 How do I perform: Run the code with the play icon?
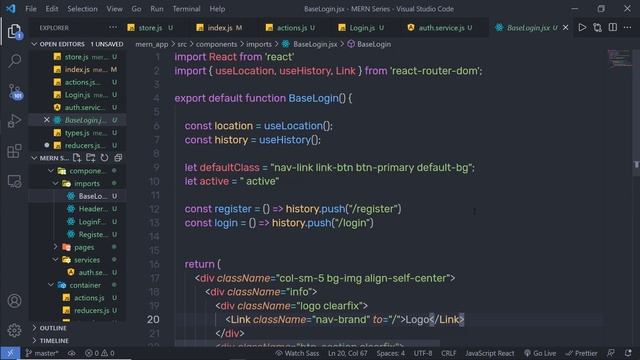click(582, 27)
